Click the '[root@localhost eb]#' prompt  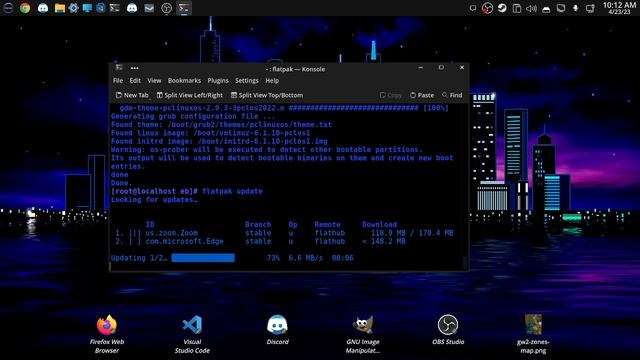[x=154, y=191]
